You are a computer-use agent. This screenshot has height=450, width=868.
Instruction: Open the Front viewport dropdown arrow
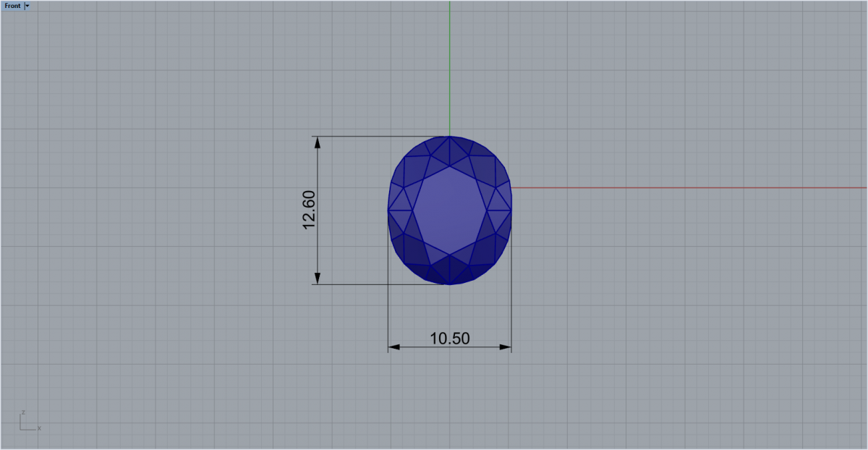tap(27, 5)
